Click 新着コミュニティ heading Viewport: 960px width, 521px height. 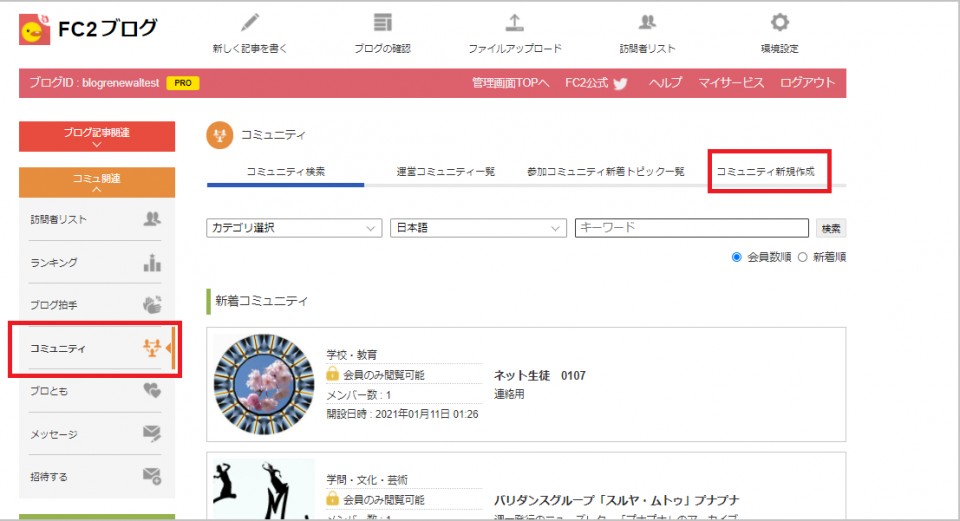261,301
